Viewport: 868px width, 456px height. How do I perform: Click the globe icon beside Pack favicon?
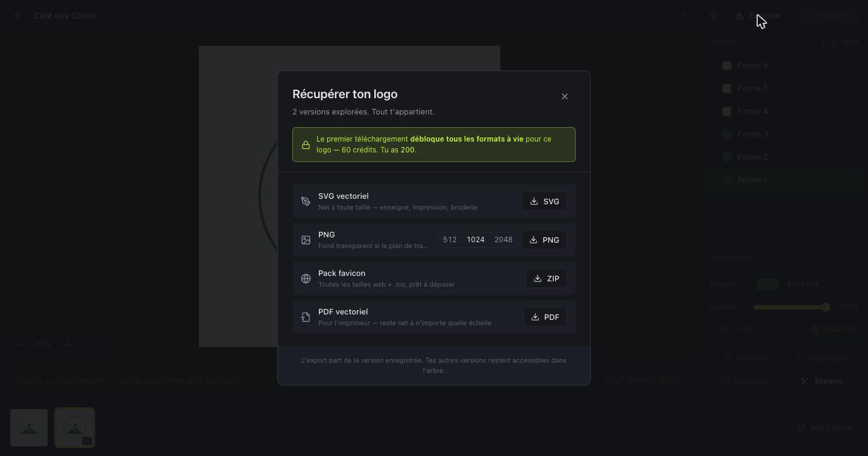point(306,278)
